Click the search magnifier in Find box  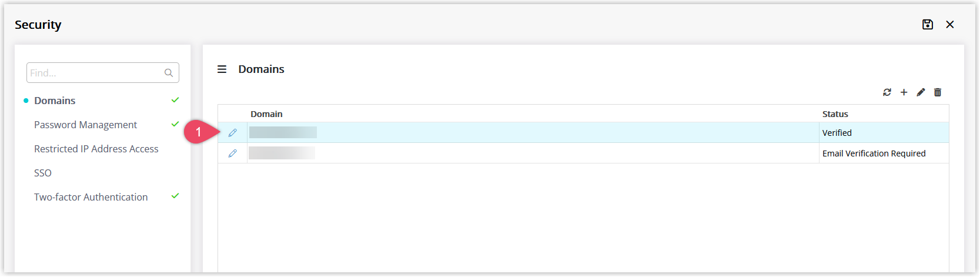pyautogui.click(x=169, y=73)
